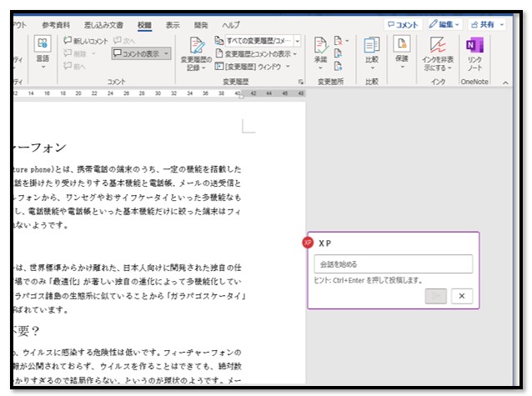
Task: Click the 次へ next comment button
Action: pos(124,41)
